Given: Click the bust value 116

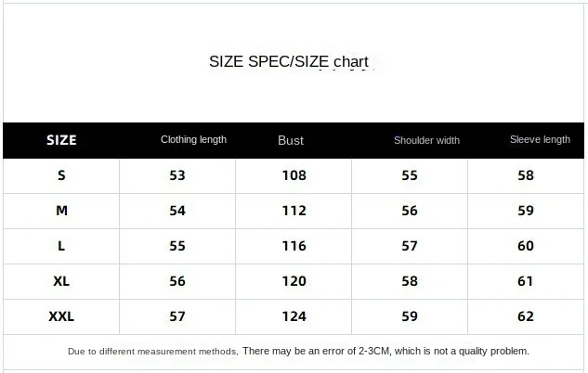Looking at the screenshot, I should 294,246.
